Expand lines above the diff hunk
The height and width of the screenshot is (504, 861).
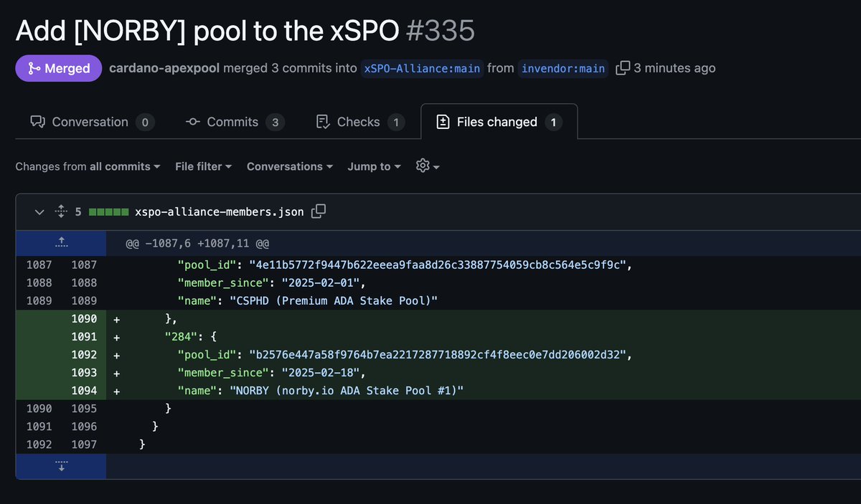pyautogui.click(x=61, y=242)
